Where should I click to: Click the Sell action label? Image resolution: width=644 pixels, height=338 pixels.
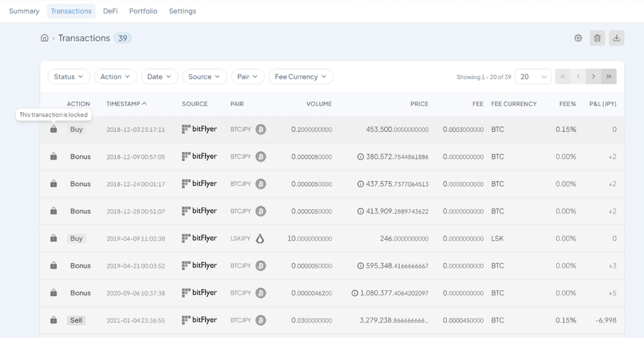[76, 320]
